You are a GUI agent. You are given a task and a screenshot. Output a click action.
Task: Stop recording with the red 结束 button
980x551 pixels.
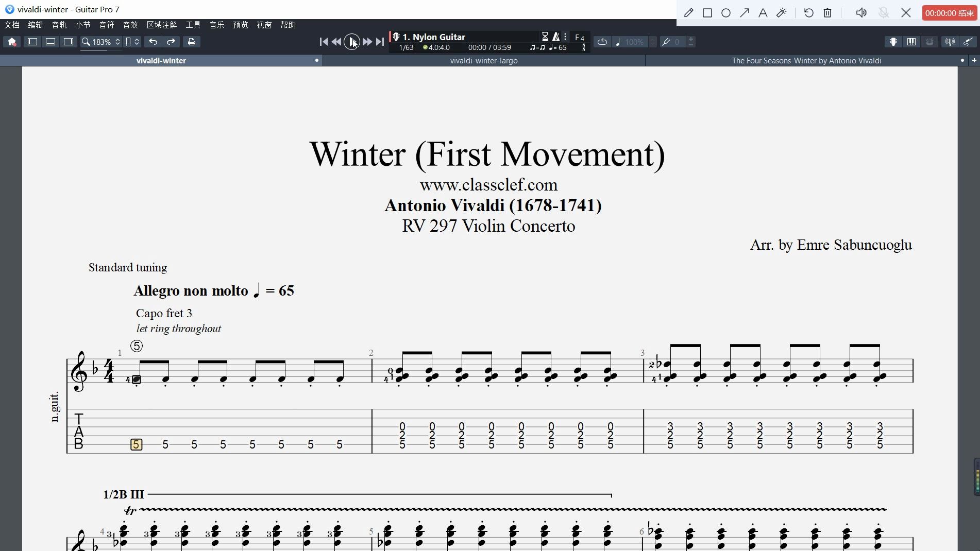[950, 13]
